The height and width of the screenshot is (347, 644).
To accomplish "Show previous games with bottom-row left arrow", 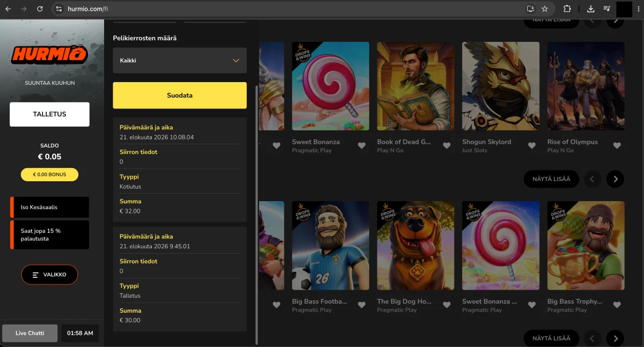I will [592, 338].
